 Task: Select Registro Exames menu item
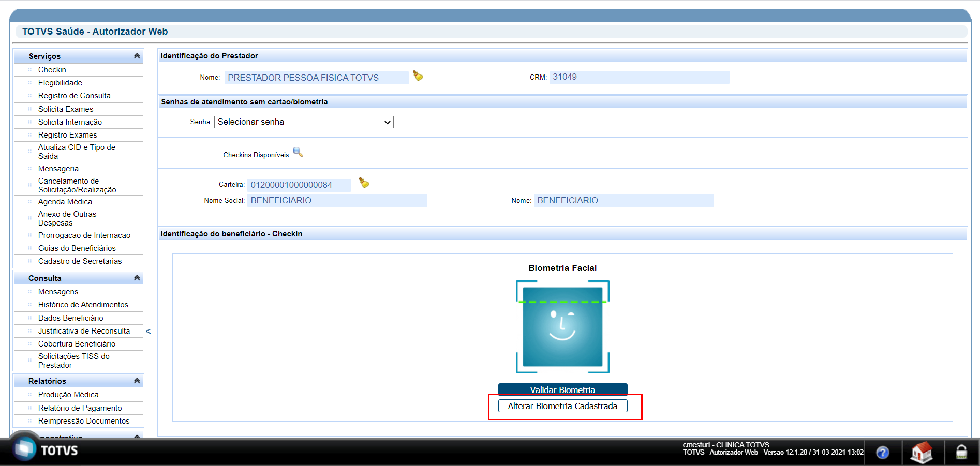(67, 135)
